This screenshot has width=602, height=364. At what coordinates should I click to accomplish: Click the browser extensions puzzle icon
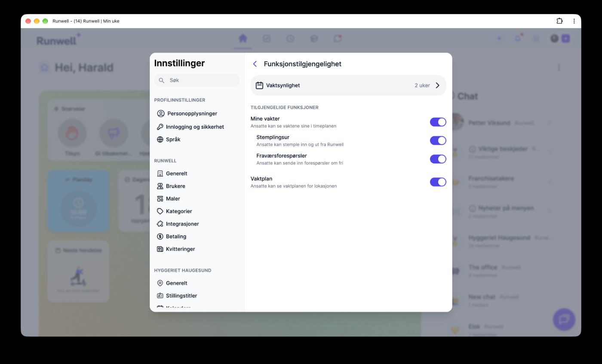(x=559, y=21)
